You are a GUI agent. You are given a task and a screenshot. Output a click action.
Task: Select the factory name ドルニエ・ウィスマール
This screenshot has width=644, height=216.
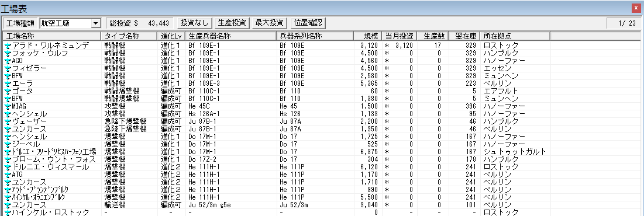(x=50, y=167)
